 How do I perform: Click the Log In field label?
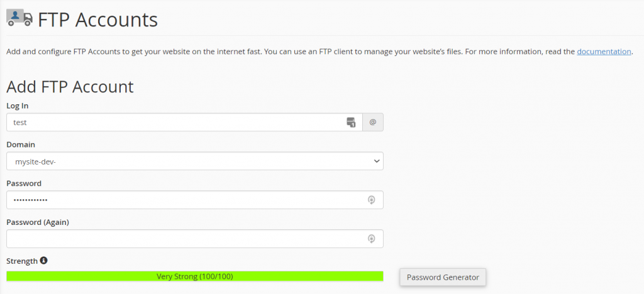[x=17, y=106]
